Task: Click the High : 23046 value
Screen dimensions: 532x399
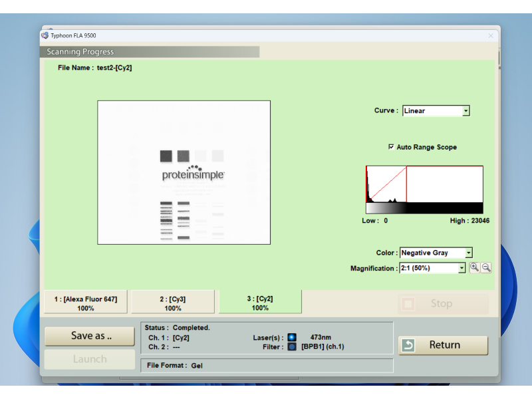Action: tap(469, 221)
